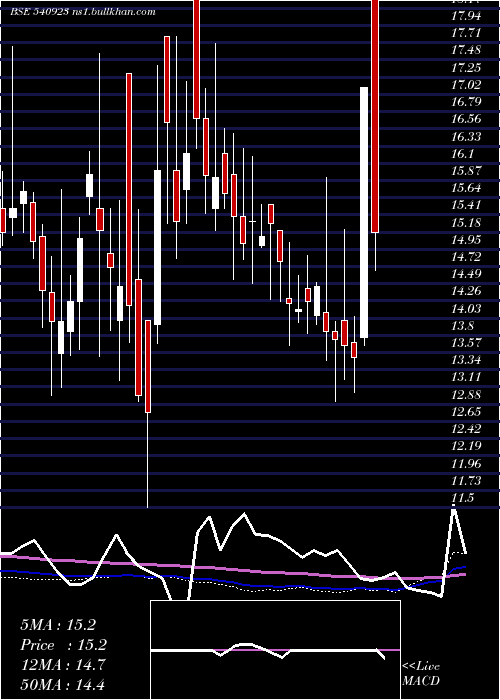Click the 14.49 price axis label
The width and height of the screenshot is (500, 700).
466,274
